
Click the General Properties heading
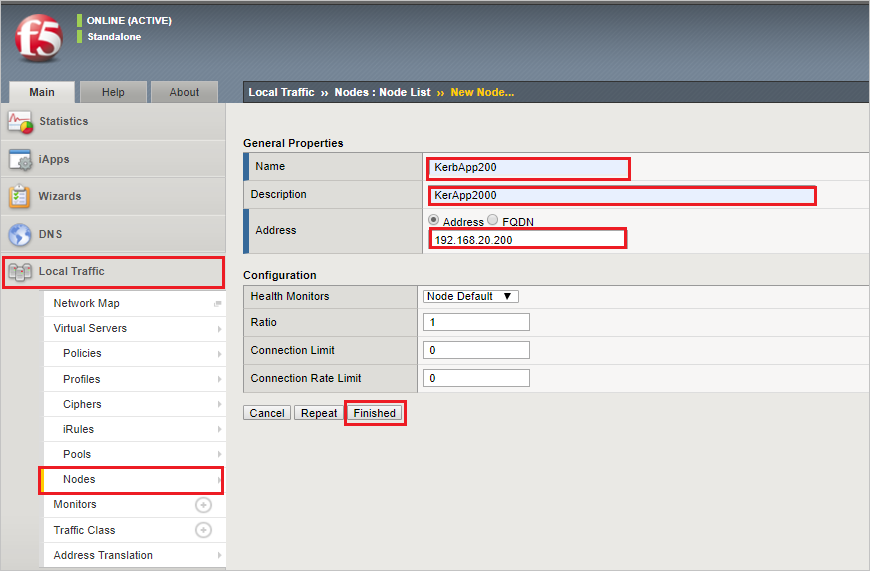click(x=293, y=143)
